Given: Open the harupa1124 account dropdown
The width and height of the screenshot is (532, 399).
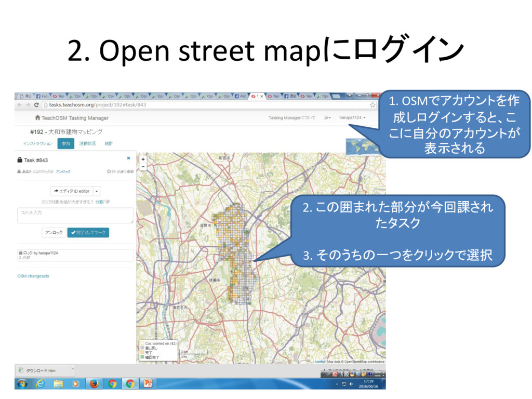Looking at the screenshot, I should pyautogui.click(x=353, y=117).
